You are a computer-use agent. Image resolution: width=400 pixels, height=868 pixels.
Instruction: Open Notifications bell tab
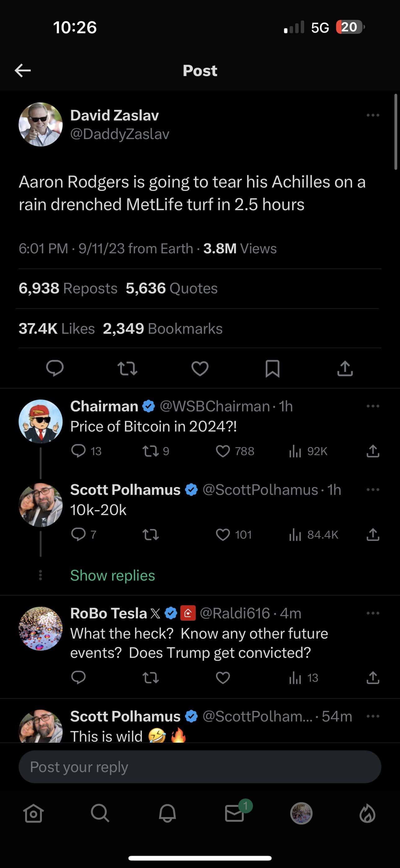pyautogui.click(x=167, y=813)
